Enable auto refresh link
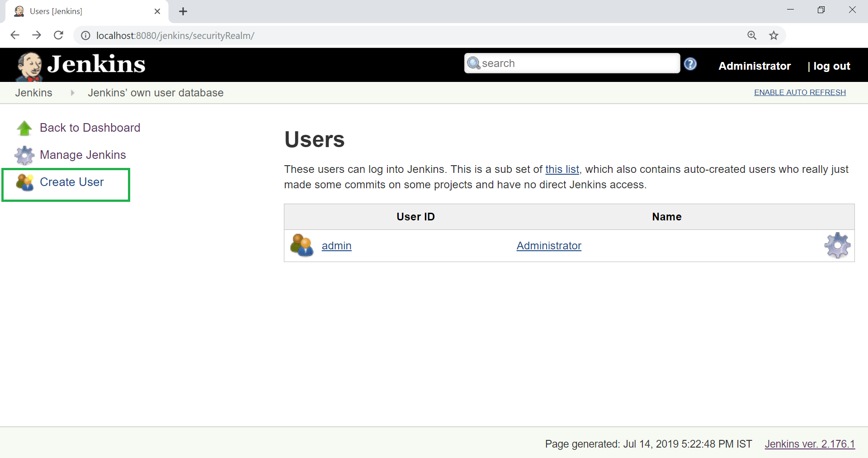 pyautogui.click(x=800, y=92)
